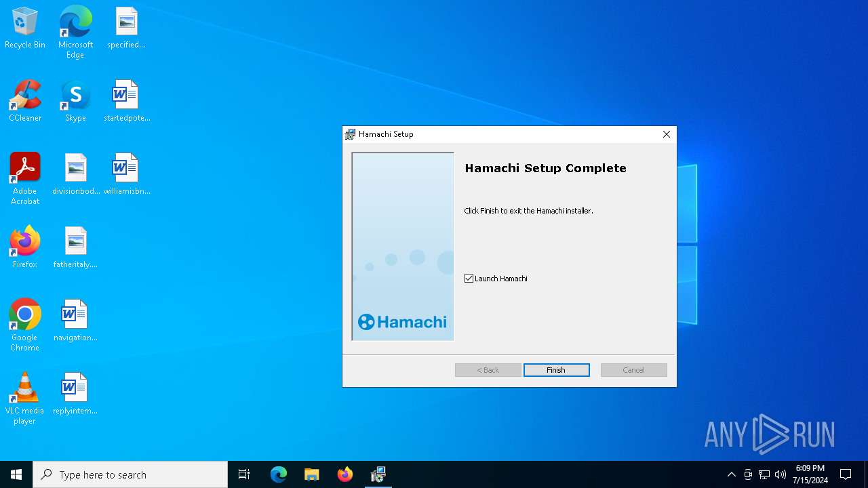Select the navigation... Word document

pyautogui.click(x=75, y=321)
